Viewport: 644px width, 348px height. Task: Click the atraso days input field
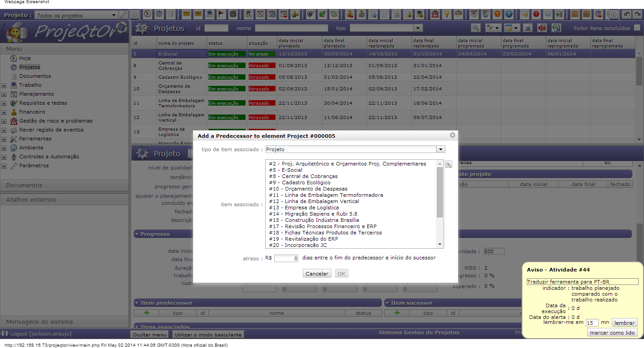click(286, 259)
